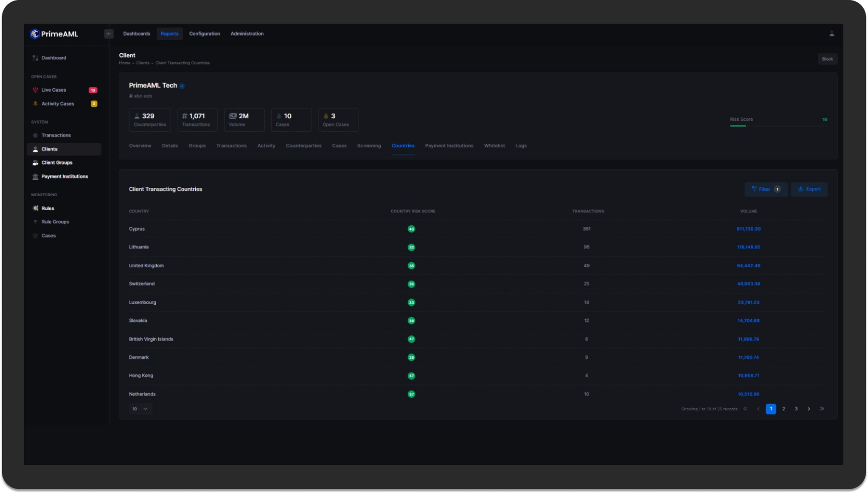Select the Countries tab
The height and width of the screenshot is (493, 868).
(403, 146)
